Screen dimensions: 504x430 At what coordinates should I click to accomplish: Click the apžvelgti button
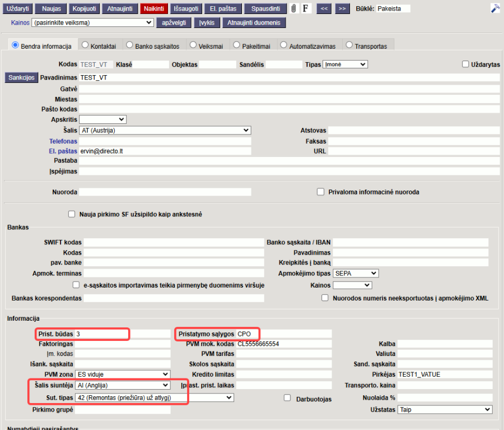[174, 23]
